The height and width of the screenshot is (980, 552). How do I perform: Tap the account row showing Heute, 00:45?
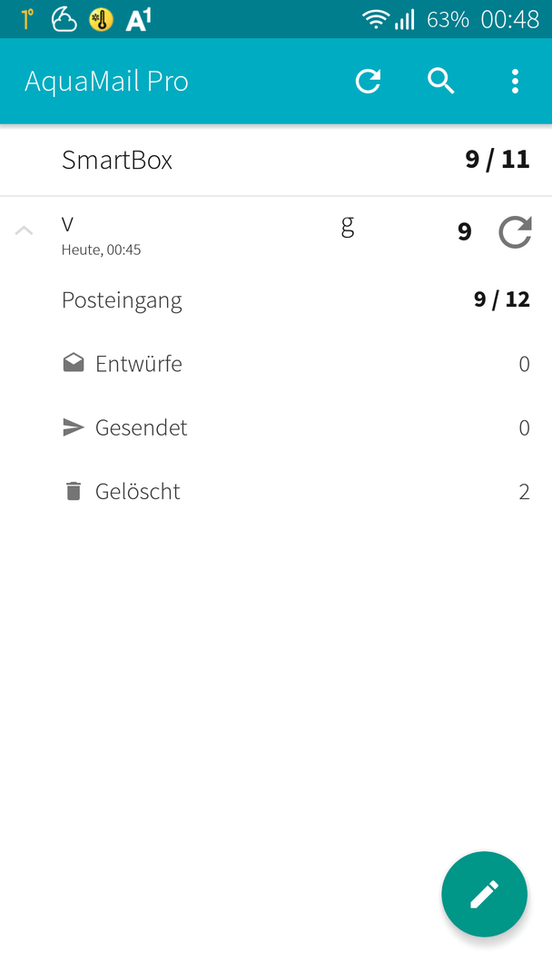coord(250,232)
